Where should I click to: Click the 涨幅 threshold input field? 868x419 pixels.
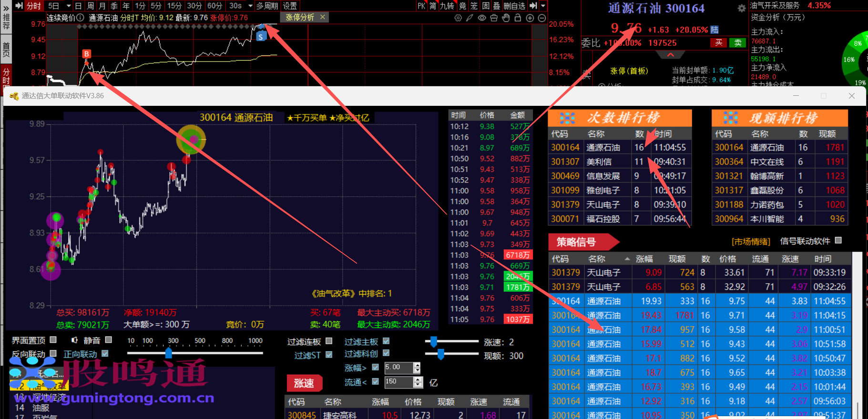point(399,368)
